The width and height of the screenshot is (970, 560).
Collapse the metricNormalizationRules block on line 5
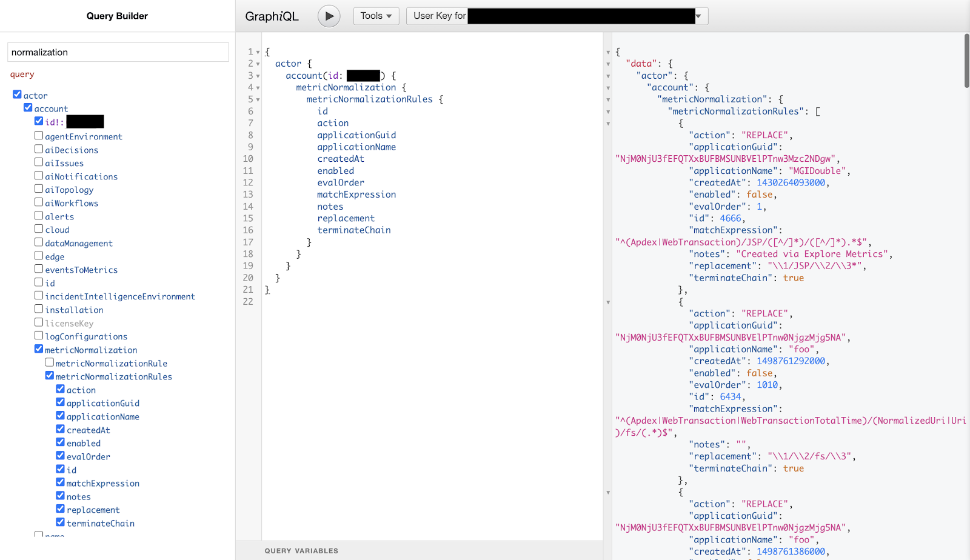[258, 100]
